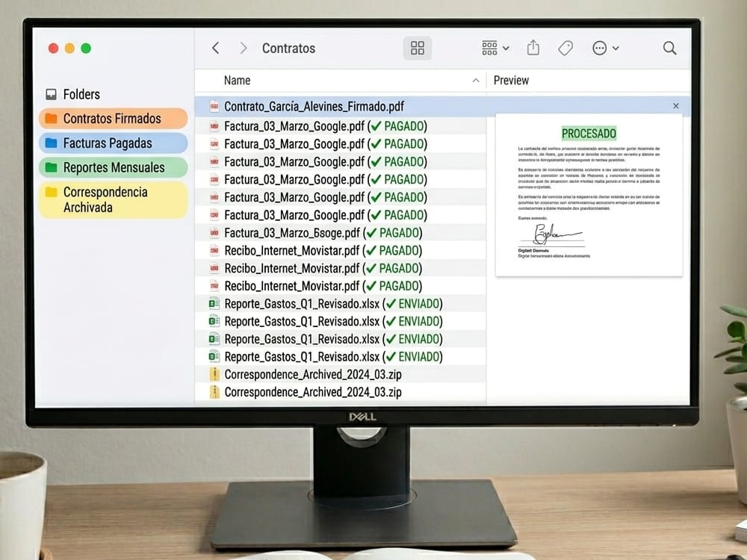
Task: Click the green macOS fullscreen button
Action: (x=86, y=48)
